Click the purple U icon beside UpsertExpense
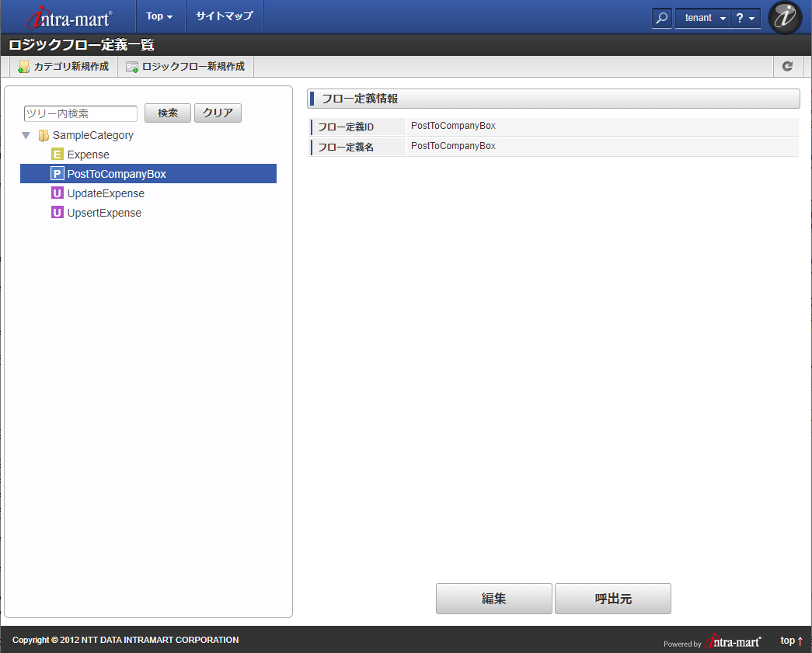This screenshot has height=653, width=812. click(x=57, y=212)
